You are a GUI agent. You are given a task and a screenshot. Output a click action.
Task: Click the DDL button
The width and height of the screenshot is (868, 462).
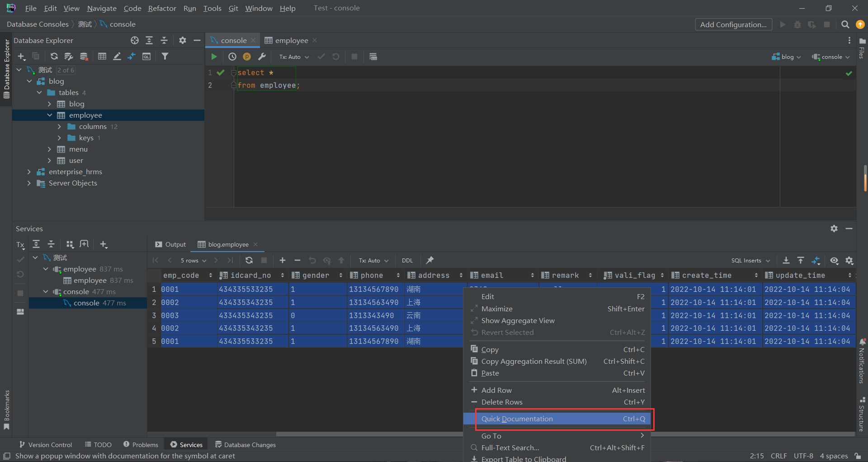(x=407, y=260)
